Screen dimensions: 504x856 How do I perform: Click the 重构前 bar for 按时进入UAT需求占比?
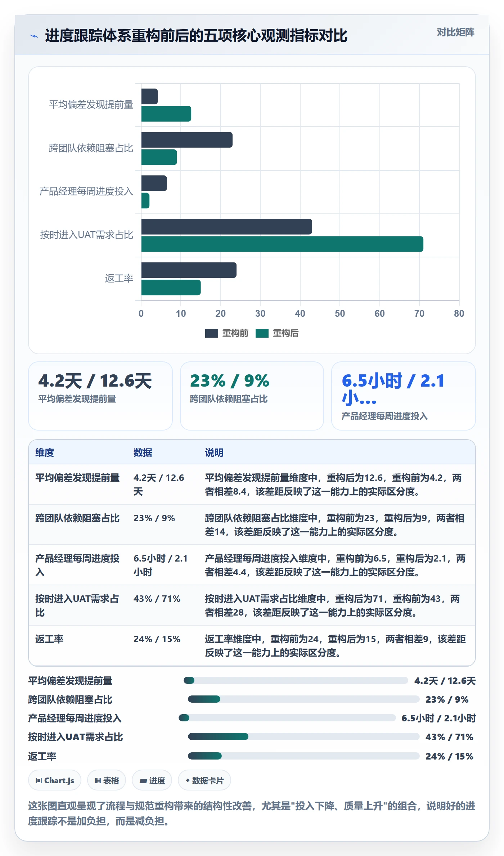pyautogui.click(x=226, y=227)
